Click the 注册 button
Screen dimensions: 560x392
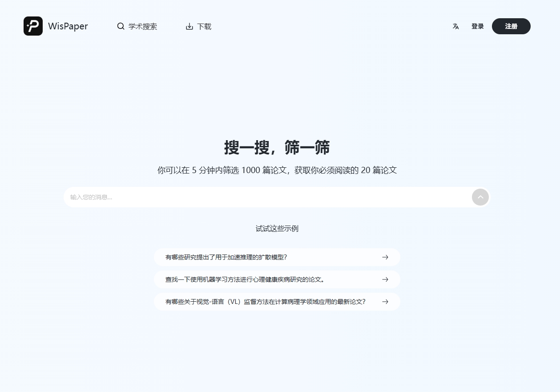pos(511,26)
